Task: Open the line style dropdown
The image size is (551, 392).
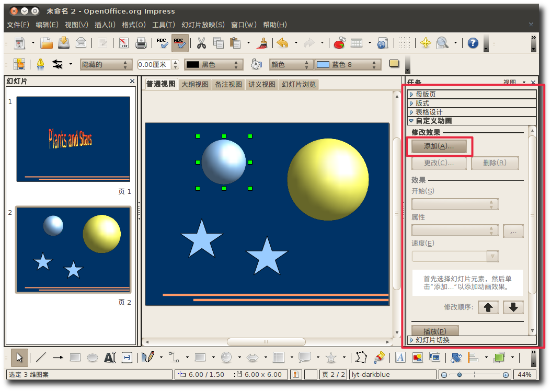Action: (106, 65)
